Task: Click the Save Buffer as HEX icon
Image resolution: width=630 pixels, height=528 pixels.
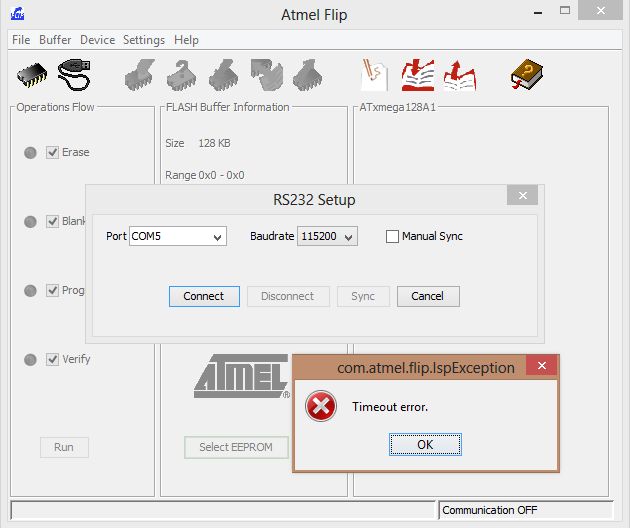Action: tap(460, 76)
